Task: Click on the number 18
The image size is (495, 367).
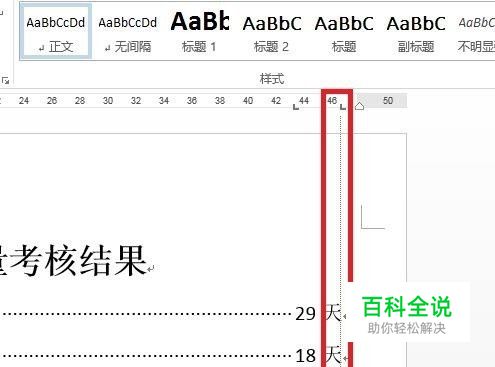Action: [x=305, y=355]
